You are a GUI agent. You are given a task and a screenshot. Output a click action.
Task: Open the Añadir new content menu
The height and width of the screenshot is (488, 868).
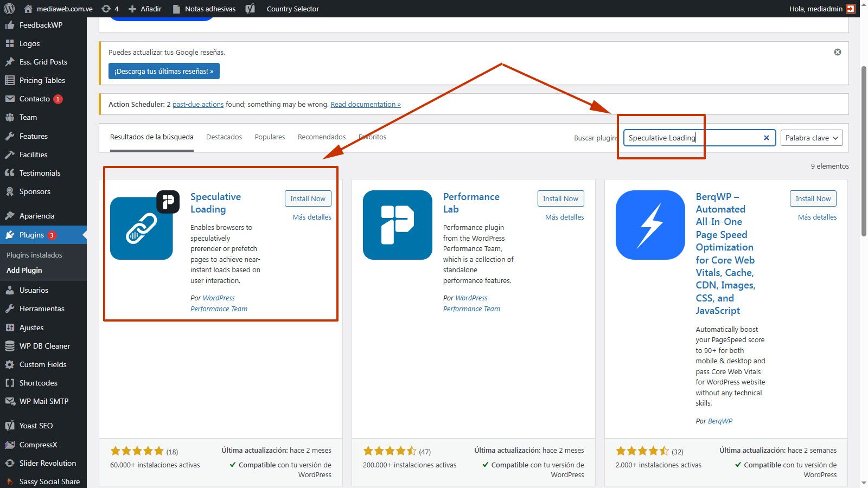pyautogui.click(x=145, y=9)
